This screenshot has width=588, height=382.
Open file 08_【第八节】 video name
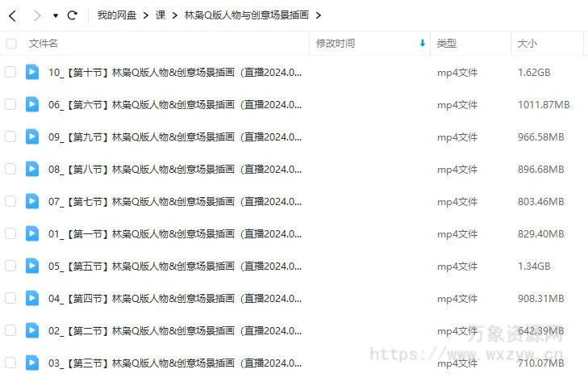(x=175, y=170)
